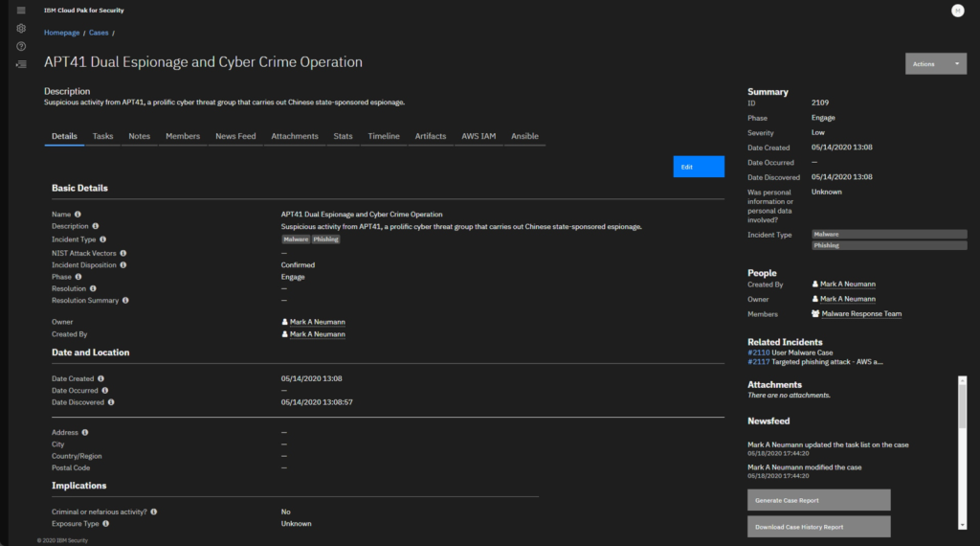
Task: Show info for Date Occurred field
Action: tap(105, 391)
